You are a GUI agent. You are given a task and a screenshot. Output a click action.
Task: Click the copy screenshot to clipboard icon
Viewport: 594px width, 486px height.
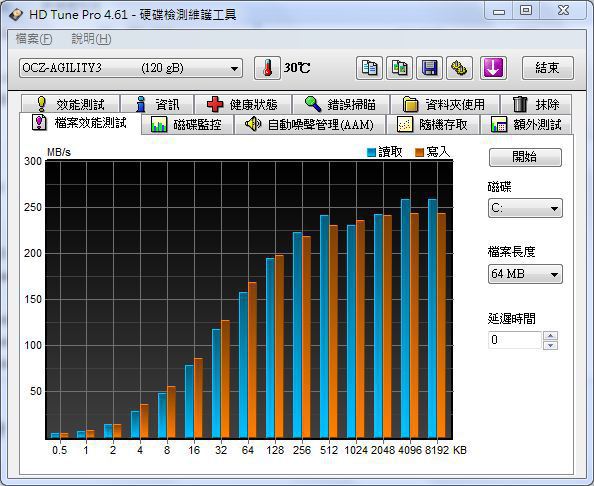(x=399, y=68)
